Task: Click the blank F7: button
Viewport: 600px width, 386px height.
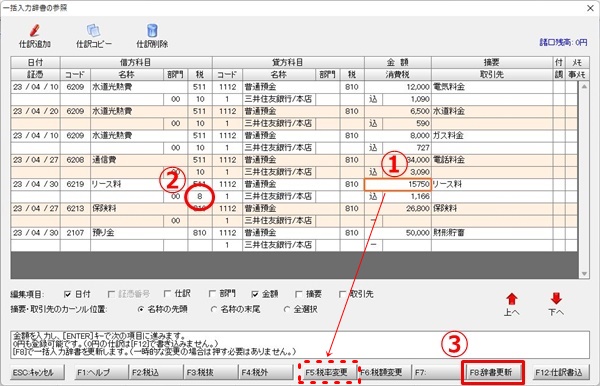Action: click(438, 372)
